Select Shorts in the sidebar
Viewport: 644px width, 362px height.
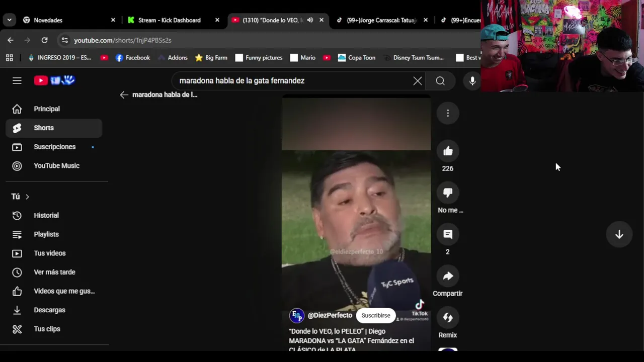pyautogui.click(x=54, y=128)
